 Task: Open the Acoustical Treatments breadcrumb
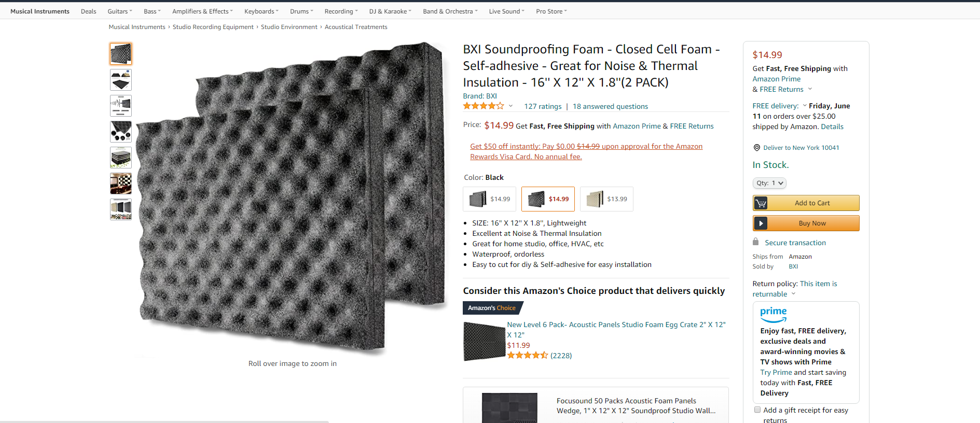click(356, 27)
